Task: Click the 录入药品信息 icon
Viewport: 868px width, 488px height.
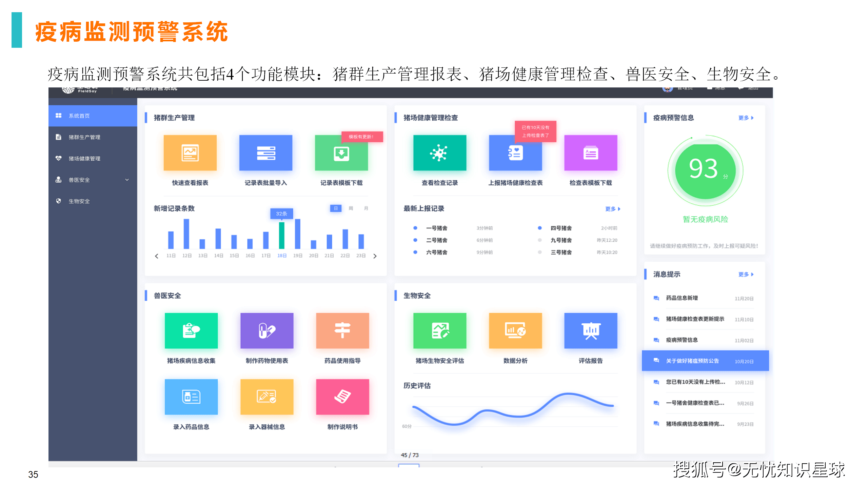Action: 191,397
